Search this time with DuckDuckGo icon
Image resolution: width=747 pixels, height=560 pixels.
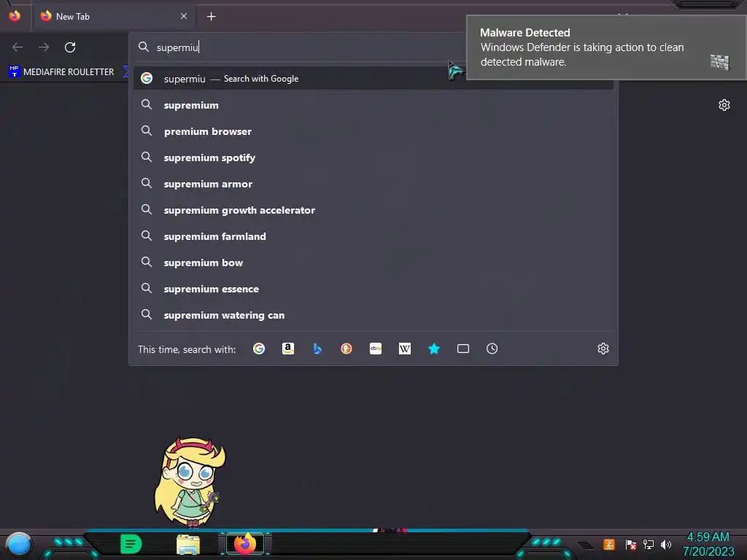pos(347,349)
